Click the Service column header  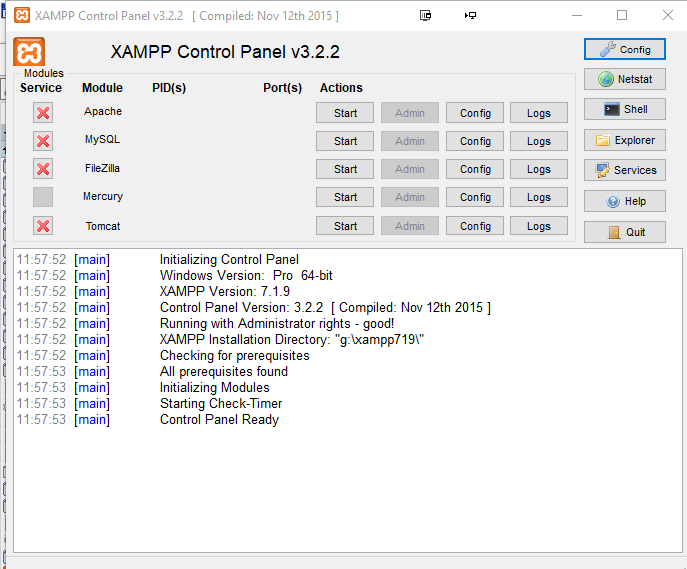click(41, 88)
